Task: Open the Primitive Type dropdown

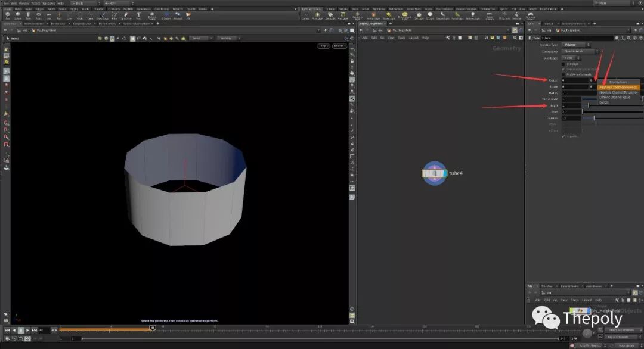Action: point(576,45)
